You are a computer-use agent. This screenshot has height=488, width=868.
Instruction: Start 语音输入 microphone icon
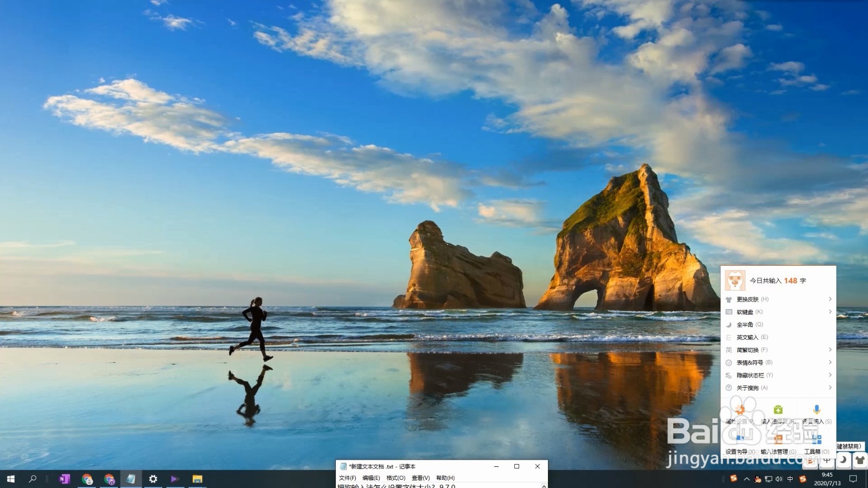[x=816, y=410]
